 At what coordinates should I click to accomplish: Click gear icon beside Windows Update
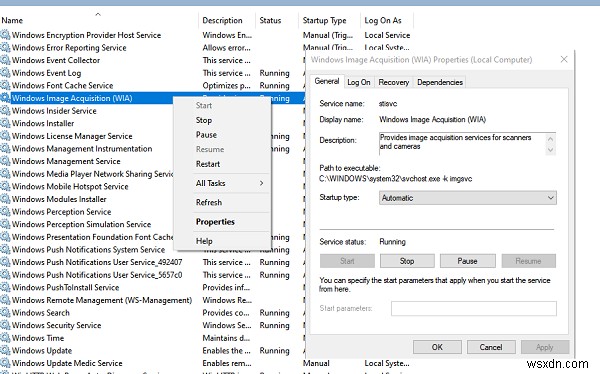(x=5, y=351)
